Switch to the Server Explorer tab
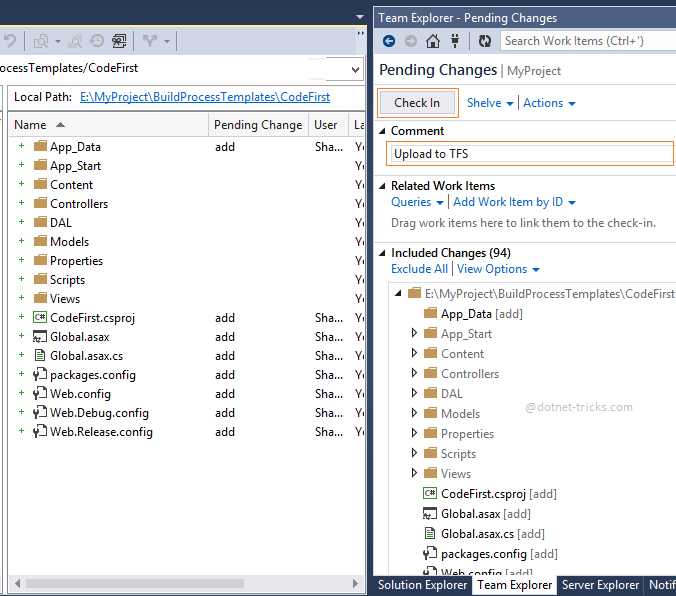Screen dimensions: 676x596 tap(599, 585)
